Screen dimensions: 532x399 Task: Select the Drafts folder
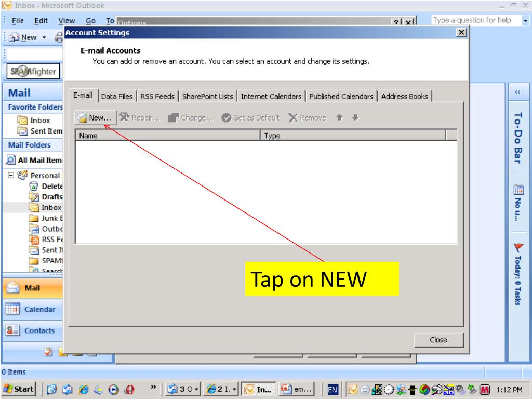(46, 197)
